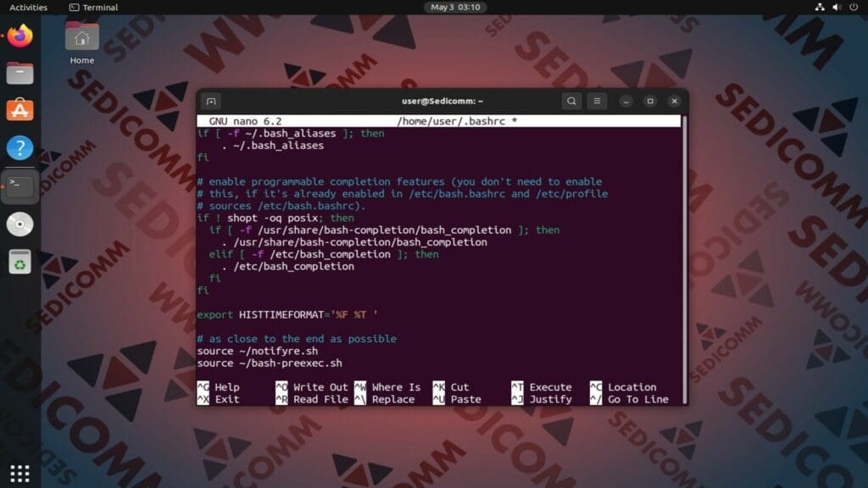Click the '^W Where Is' shortcut

pyautogui.click(x=387, y=387)
